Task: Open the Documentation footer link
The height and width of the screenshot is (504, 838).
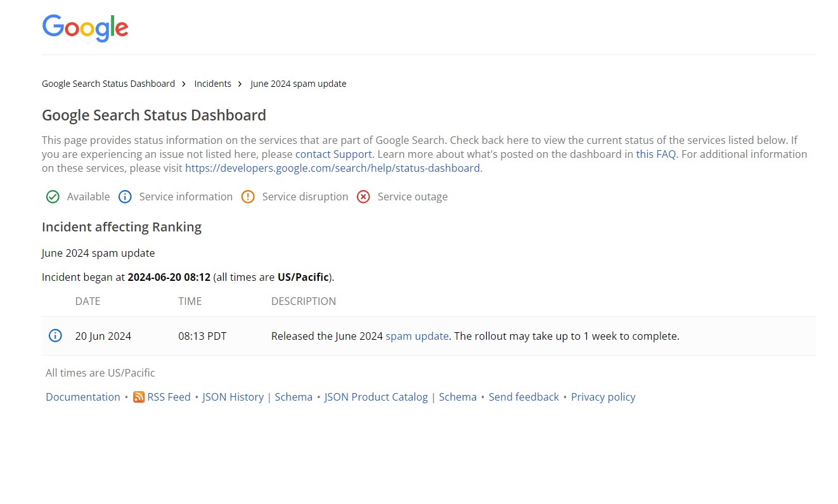Action: [83, 397]
